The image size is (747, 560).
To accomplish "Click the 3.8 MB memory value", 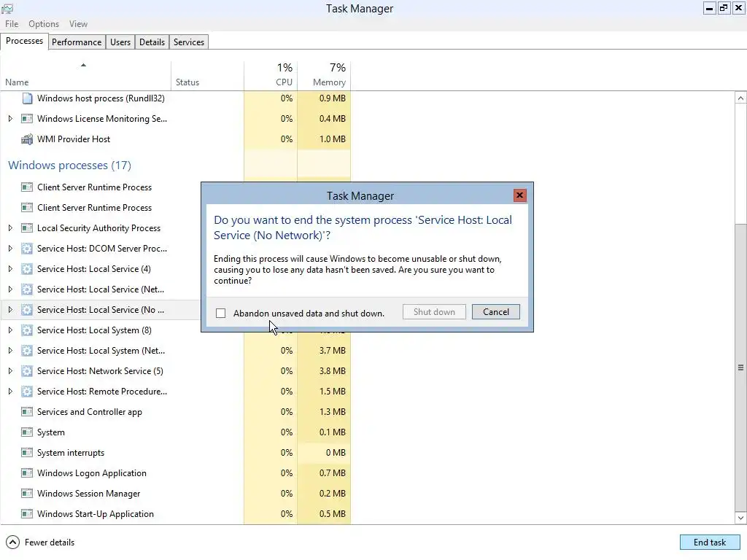I will [333, 371].
